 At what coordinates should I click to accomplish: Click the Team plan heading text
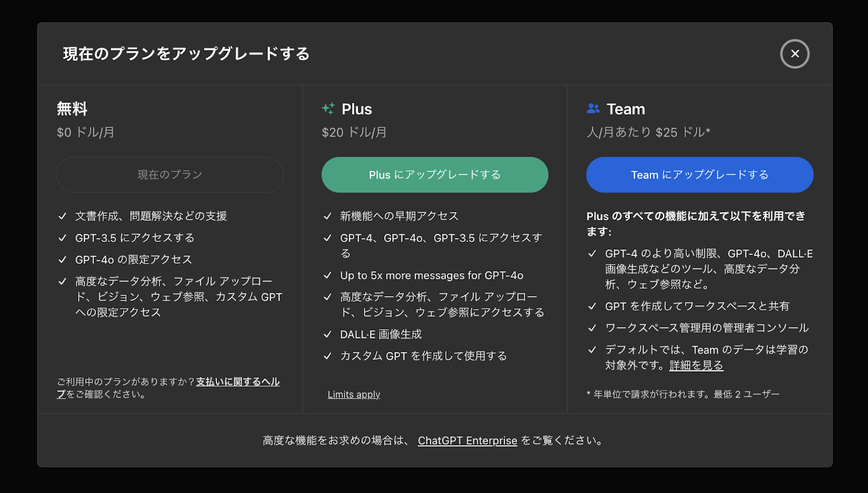(x=626, y=109)
